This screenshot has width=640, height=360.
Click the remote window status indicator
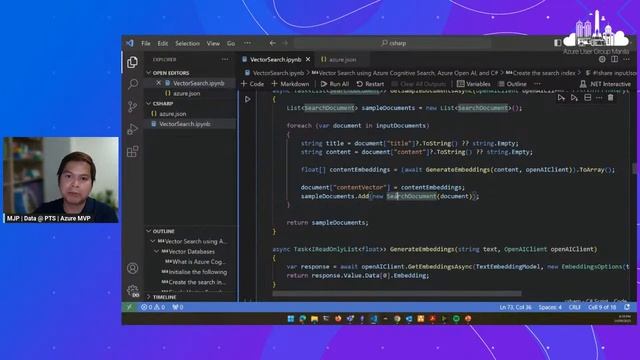(129, 307)
